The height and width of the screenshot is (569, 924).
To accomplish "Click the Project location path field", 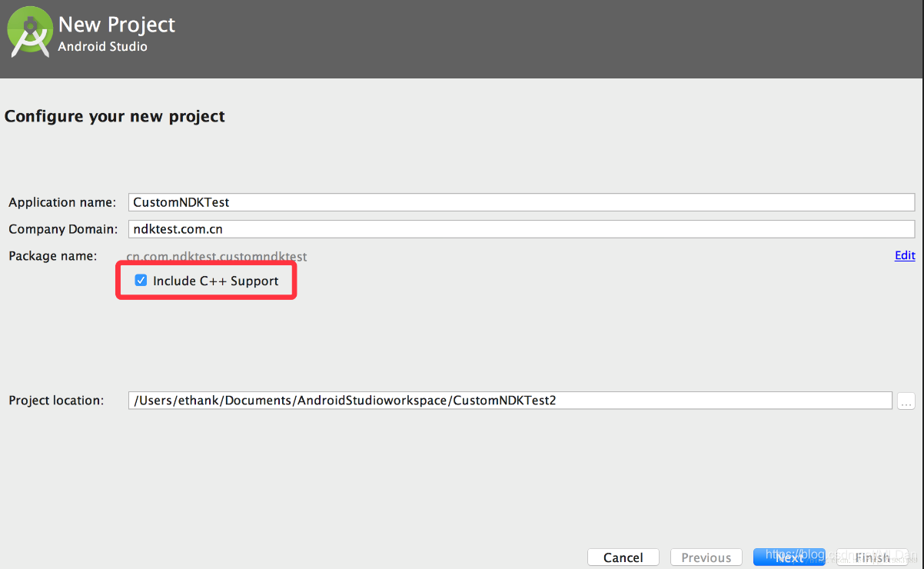I will (510, 401).
